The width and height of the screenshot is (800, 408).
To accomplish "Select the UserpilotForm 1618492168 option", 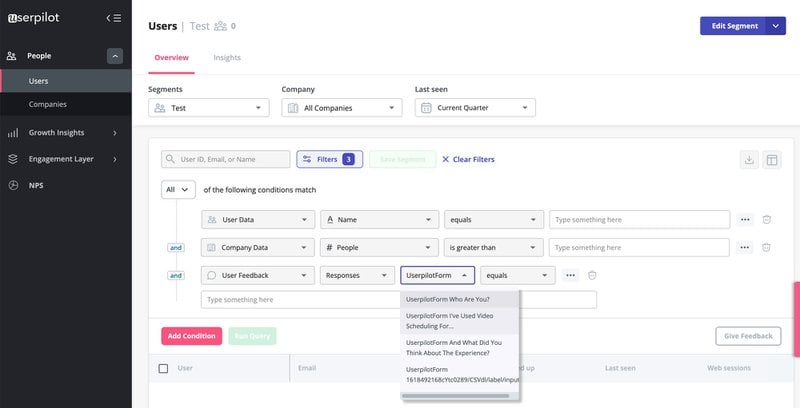I will (x=460, y=375).
